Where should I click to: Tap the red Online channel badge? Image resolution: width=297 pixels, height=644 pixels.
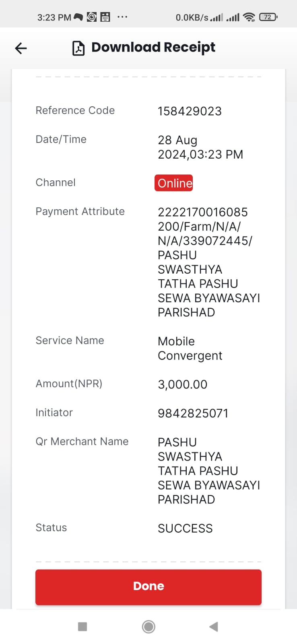(x=174, y=183)
